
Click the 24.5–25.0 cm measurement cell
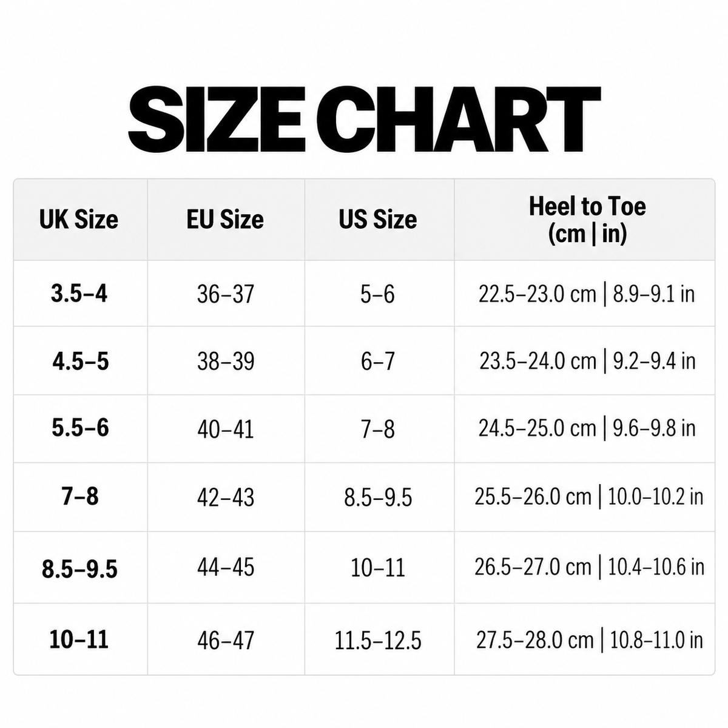(587, 428)
